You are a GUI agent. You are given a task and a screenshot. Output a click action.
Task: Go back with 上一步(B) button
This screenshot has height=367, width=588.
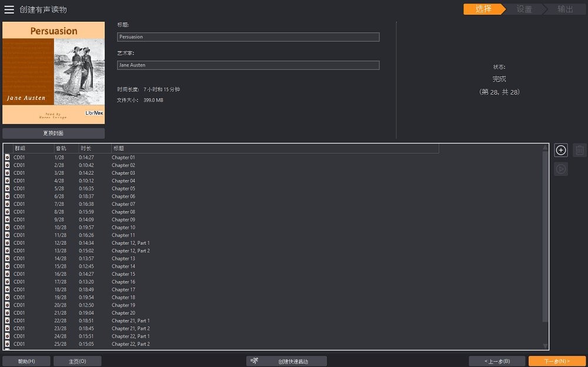497,361
